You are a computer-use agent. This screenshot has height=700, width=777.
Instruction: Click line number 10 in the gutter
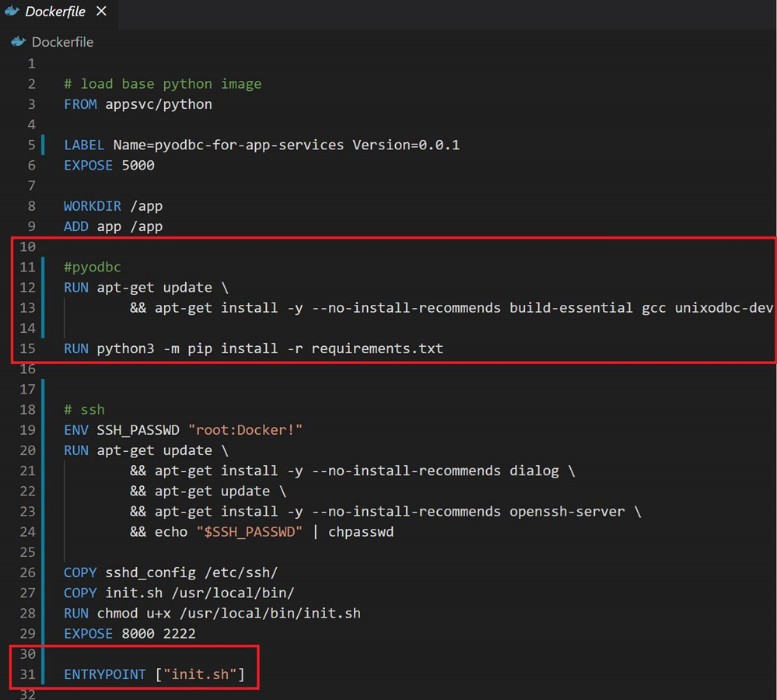28,247
